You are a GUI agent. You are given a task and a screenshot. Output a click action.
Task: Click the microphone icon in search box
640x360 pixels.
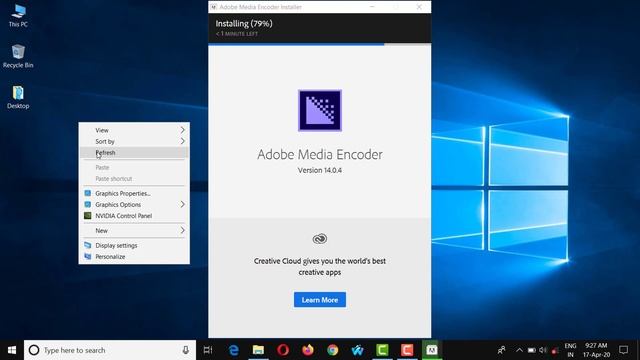(x=185, y=350)
